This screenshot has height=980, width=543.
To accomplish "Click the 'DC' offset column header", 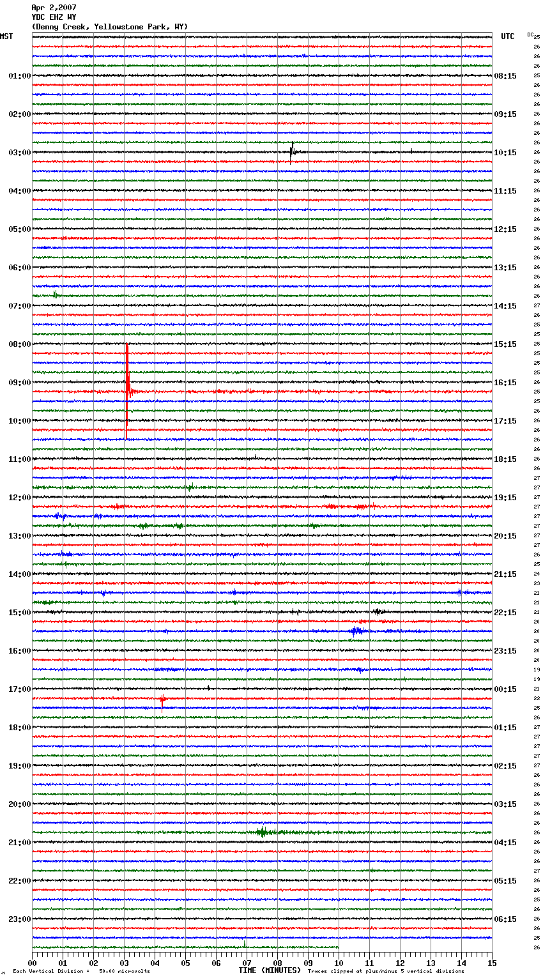I will click(530, 34).
